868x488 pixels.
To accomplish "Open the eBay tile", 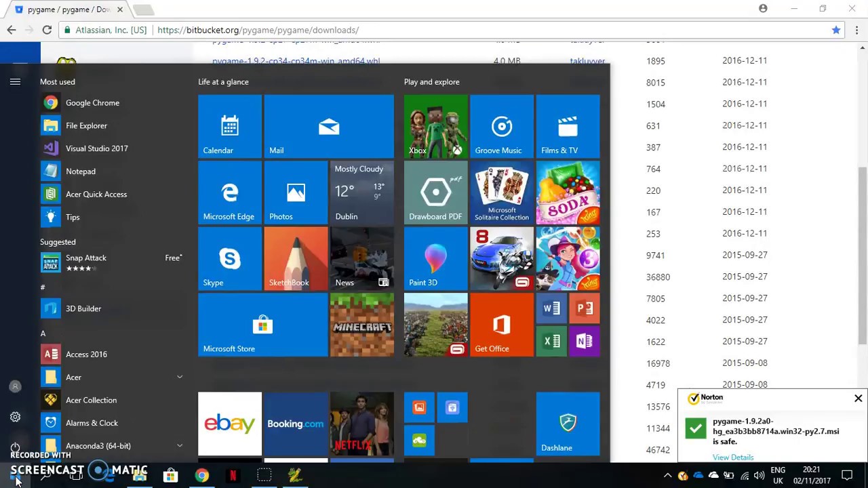I will [230, 424].
